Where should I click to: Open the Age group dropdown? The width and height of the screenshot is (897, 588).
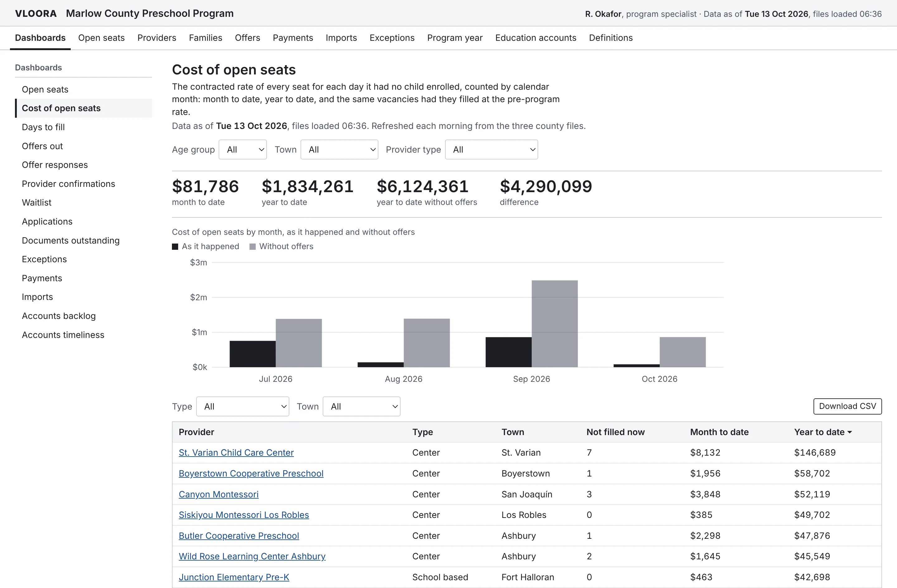coord(242,149)
